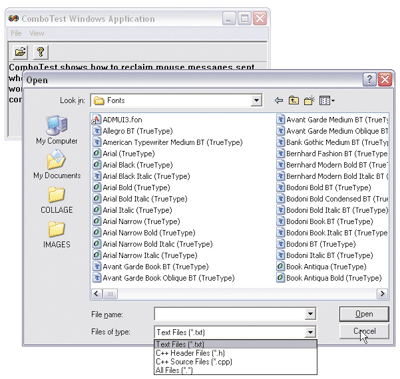Select Bernhard Fashion BT entry
400x379 pixels.
332,153
